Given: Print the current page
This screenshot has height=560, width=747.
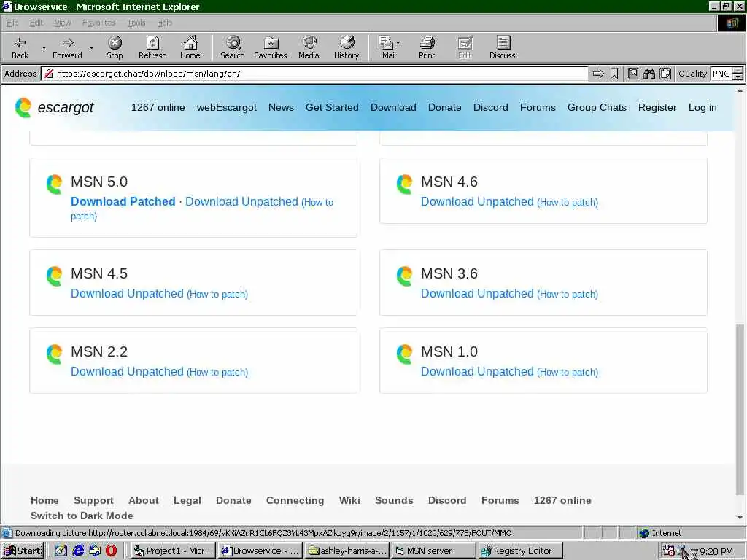Looking at the screenshot, I should (427, 47).
